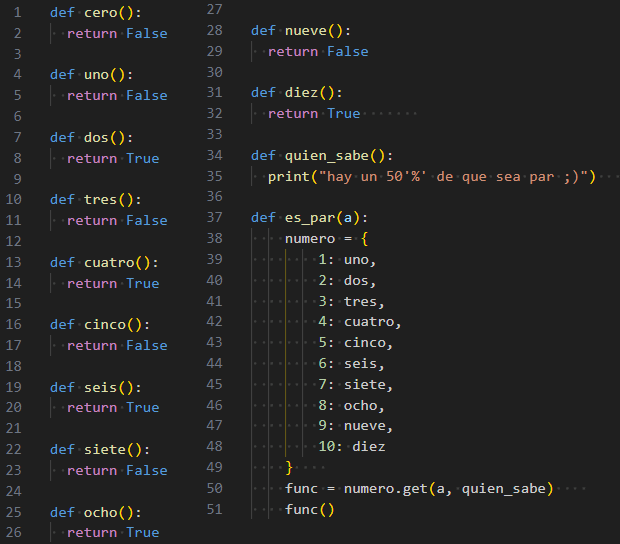Click dictionary entry '9: nueve,'
Image resolution: width=620 pixels, height=544 pixels.
[x=356, y=426]
